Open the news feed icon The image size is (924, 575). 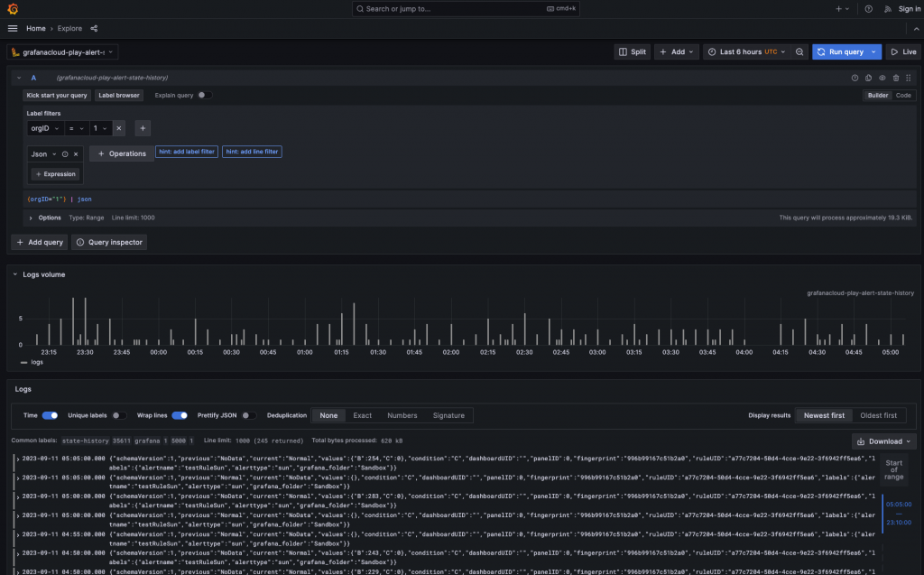click(888, 9)
